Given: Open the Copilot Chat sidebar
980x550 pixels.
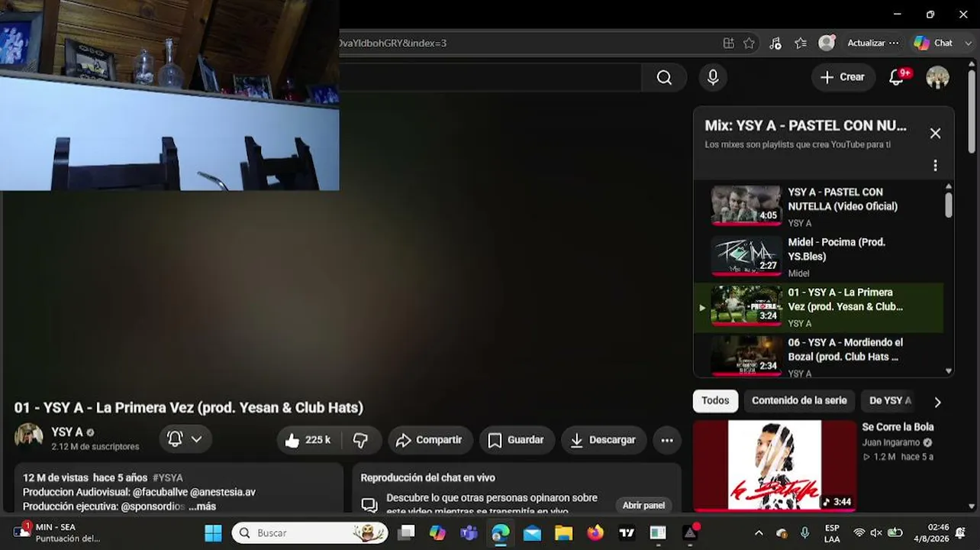Looking at the screenshot, I should click(x=933, y=43).
